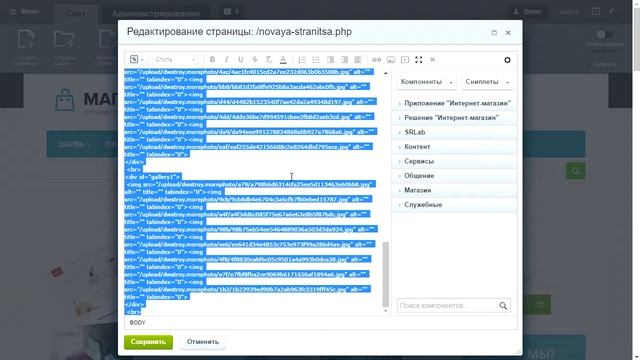
Task: Open the Стиль style dropdown
Action: pyautogui.click(x=175, y=60)
